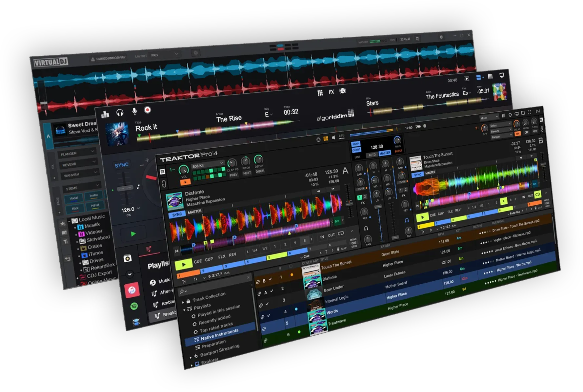Screen dimensions: 583x392
Task: Toggle the REVRB OFF button in Traktor FX
Action: click(526, 133)
